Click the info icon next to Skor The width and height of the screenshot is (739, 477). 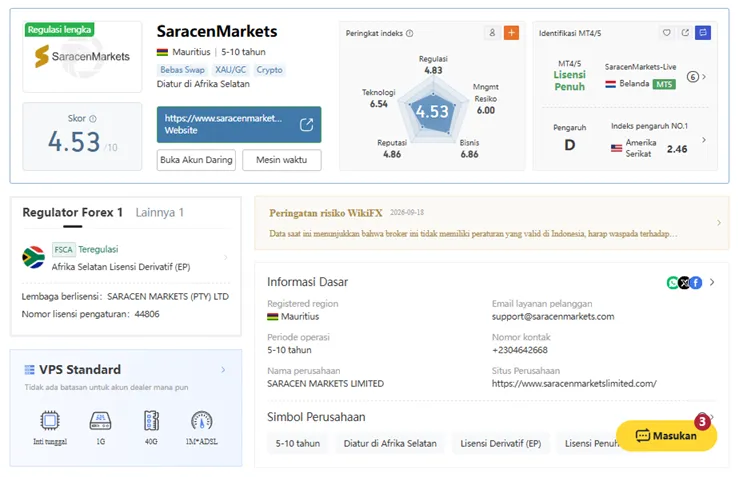click(x=93, y=118)
